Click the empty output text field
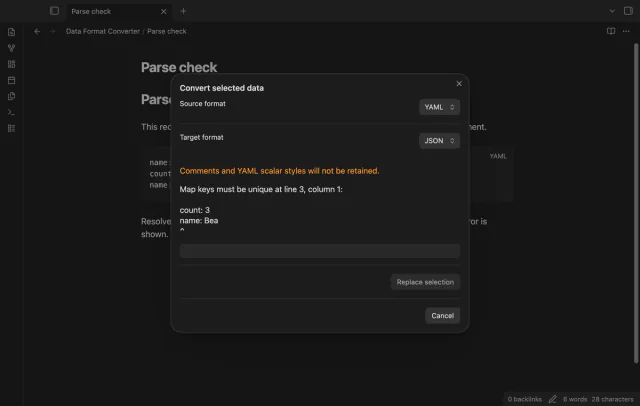The height and width of the screenshot is (406, 640). [320, 251]
